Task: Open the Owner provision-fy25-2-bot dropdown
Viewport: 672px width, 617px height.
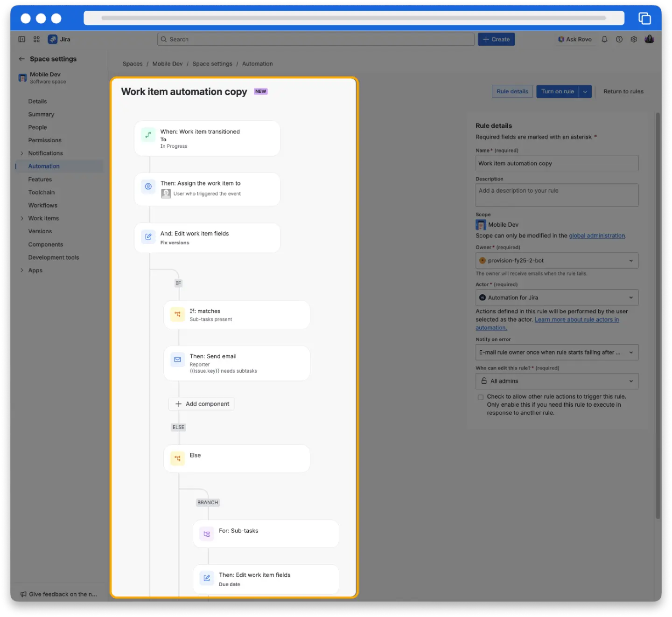Action: tap(557, 261)
